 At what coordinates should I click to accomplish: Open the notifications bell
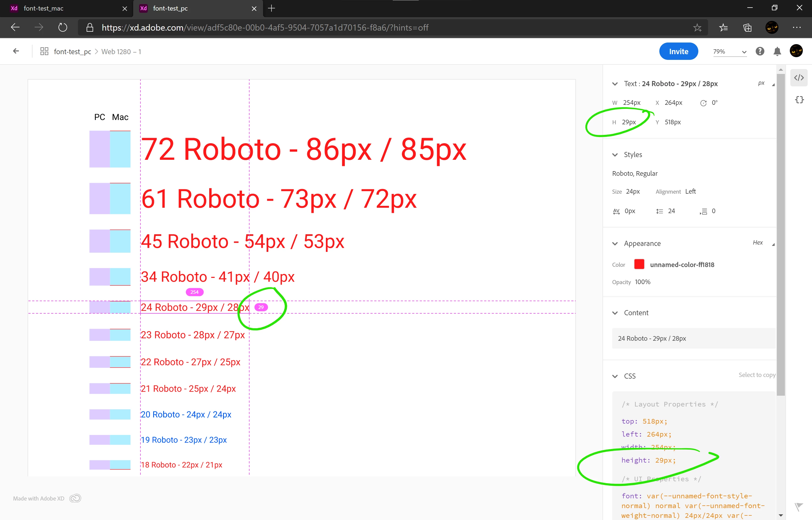[x=777, y=51]
